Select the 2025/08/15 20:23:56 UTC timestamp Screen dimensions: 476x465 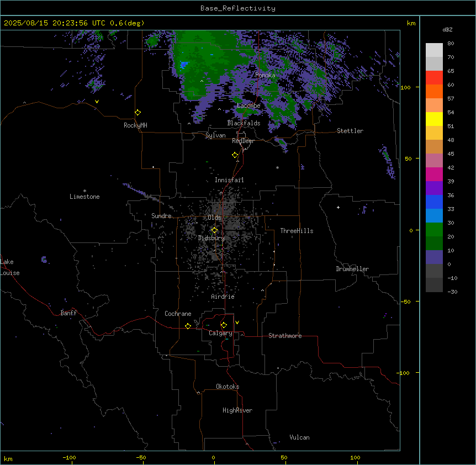55,23
